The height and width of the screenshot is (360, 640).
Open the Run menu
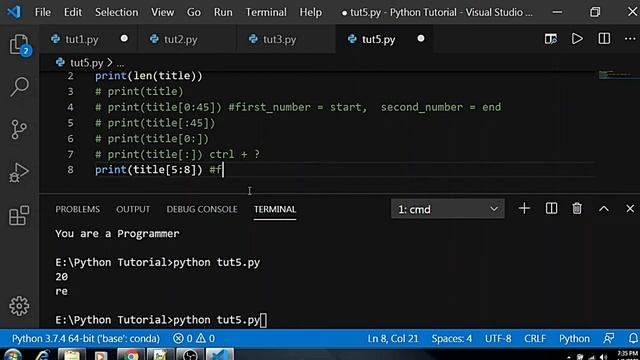(223, 12)
